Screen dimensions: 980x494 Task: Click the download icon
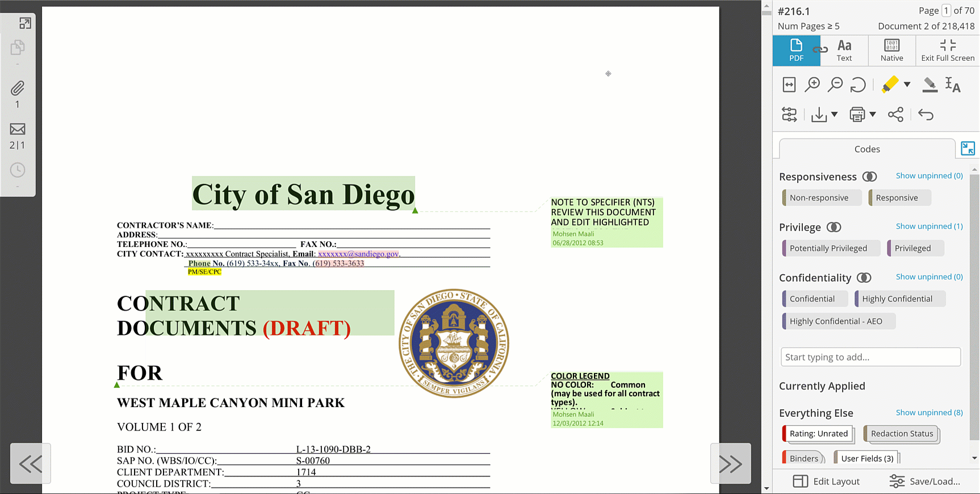point(819,115)
